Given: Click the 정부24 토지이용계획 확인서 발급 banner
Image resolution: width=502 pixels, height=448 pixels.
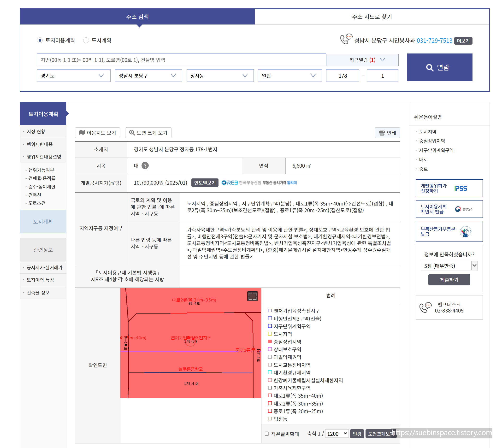Looking at the screenshot, I should coord(449,209).
